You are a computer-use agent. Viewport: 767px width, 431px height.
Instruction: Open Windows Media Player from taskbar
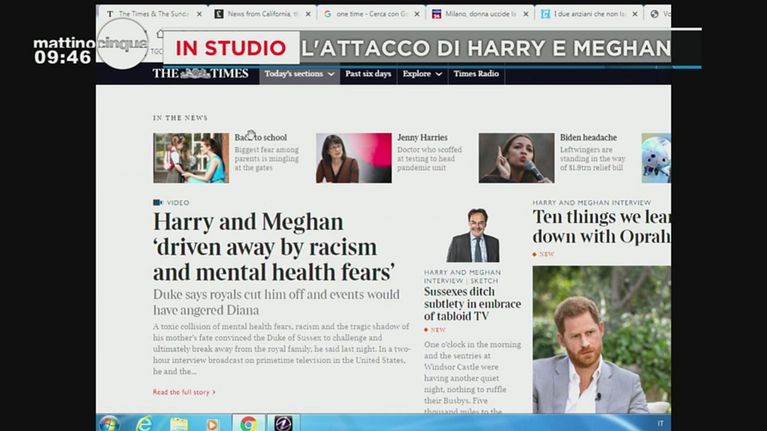pyautogui.click(x=212, y=422)
